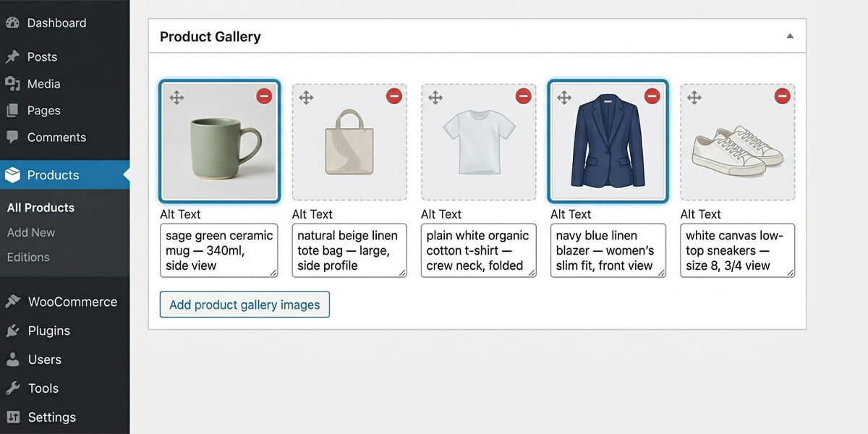This screenshot has height=434, width=868.
Task: Click move handle on tote bag image
Action: (306, 98)
